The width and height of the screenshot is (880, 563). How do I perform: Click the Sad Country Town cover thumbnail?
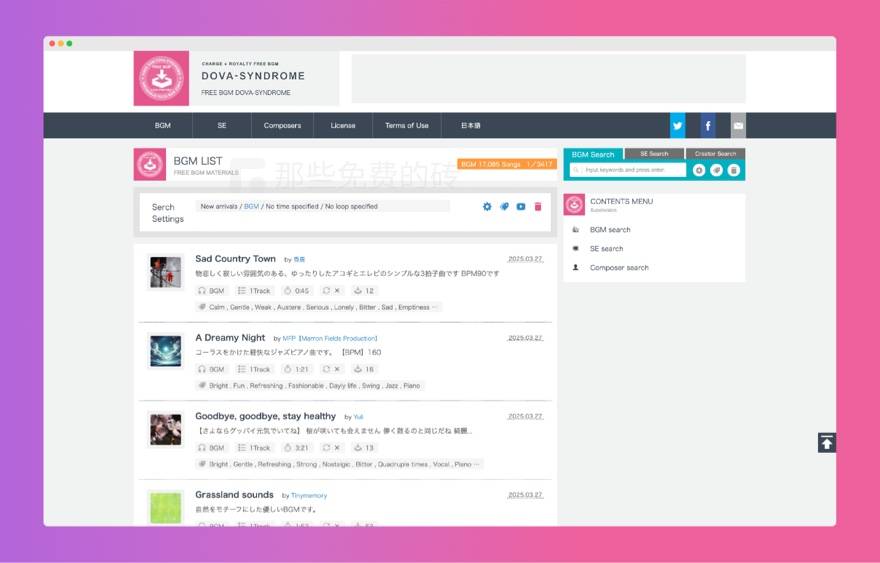pyautogui.click(x=166, y=272)
